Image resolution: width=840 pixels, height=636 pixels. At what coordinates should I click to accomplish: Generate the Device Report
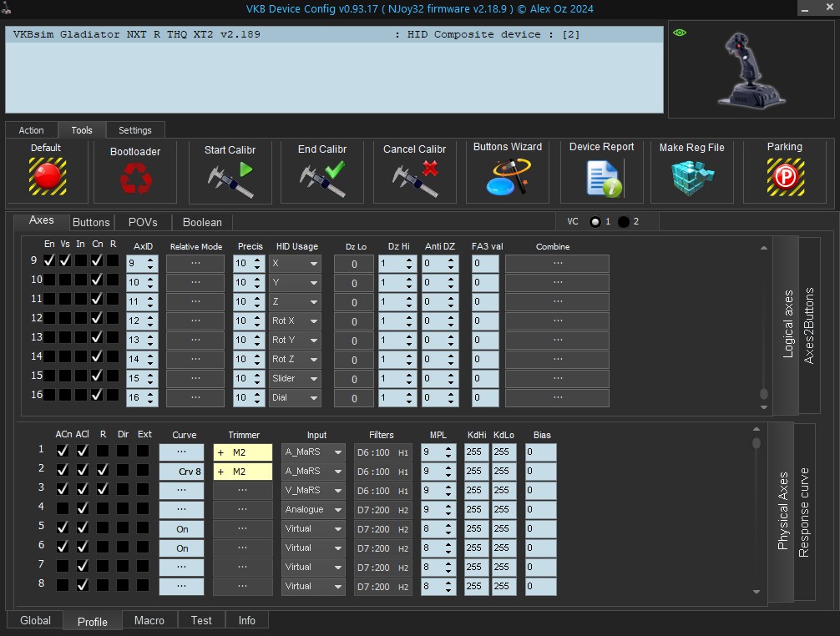[x=604, y=179]
